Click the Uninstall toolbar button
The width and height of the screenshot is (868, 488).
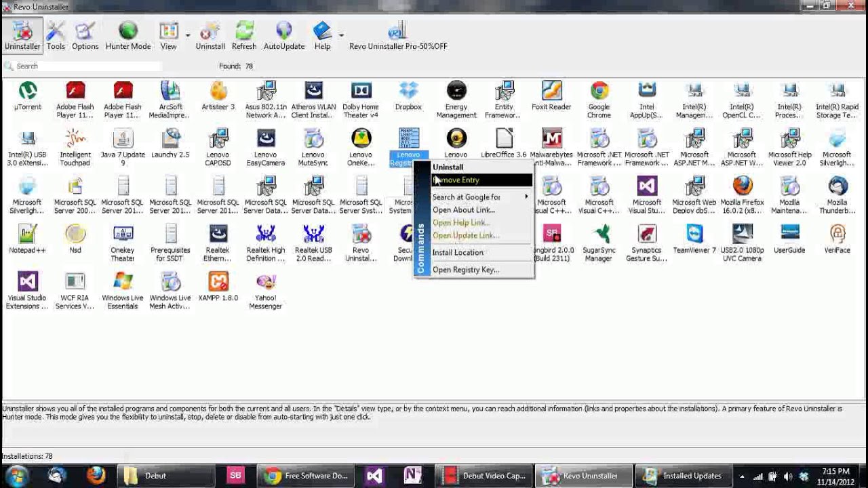pyautogui.click(x=210, y=36)
